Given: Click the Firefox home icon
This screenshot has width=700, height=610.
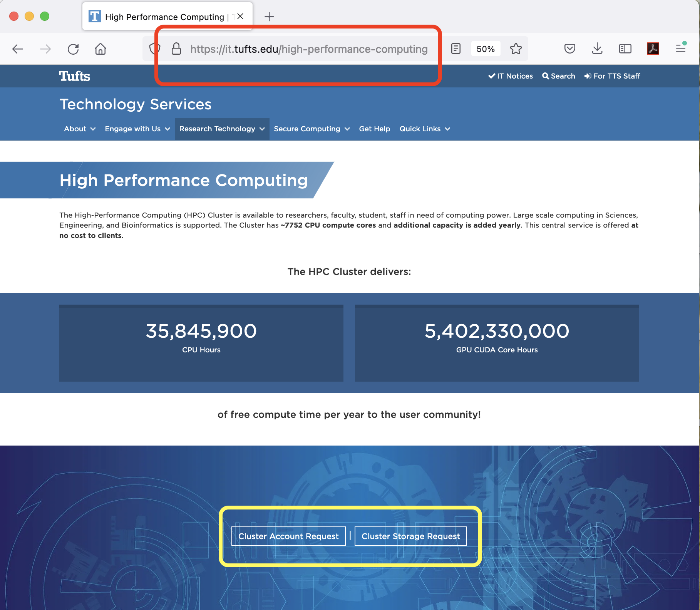Looking at the screenshot, I should pos(100,49).
